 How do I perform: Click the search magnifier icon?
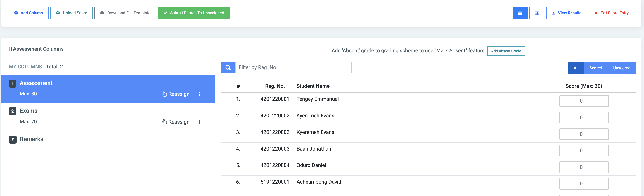click(x=228, y=67)
